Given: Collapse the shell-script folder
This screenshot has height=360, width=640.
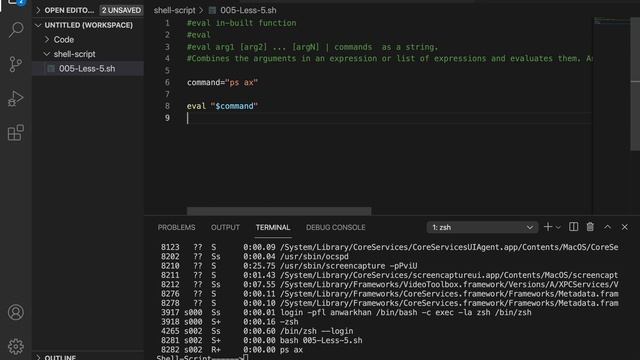Looking at the screenshot, I should point(74,54).
